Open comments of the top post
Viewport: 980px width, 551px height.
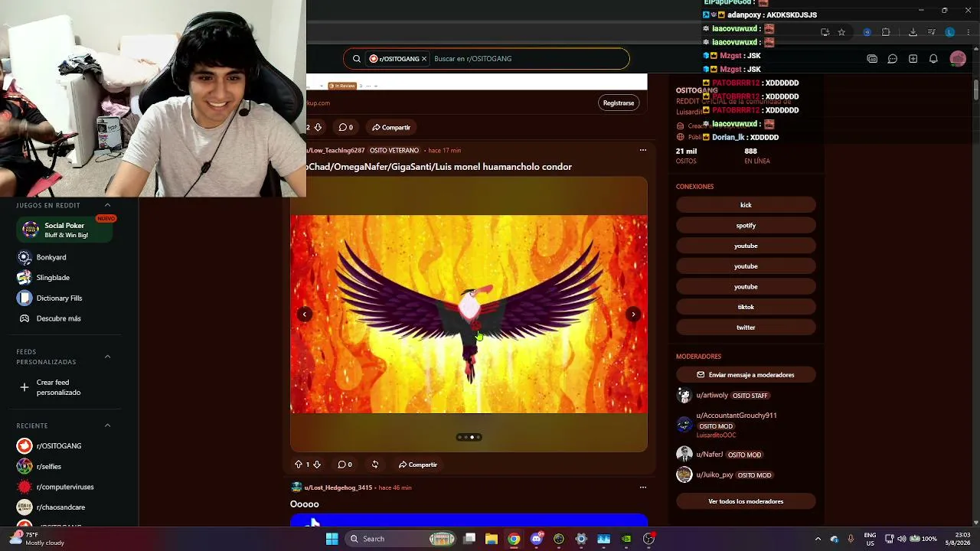coord(346,127)
